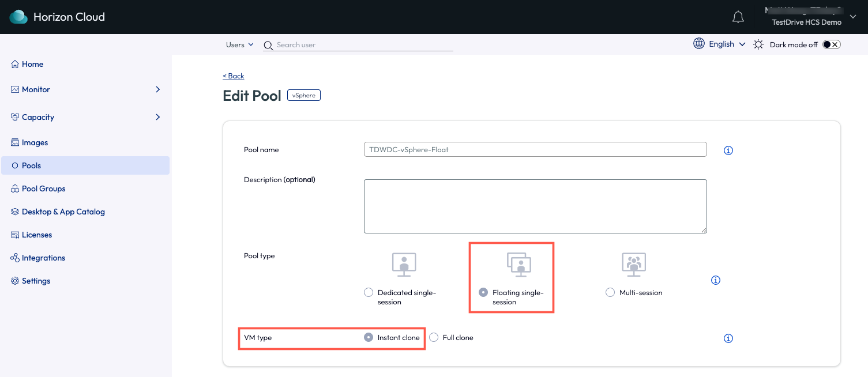Click the Pool type info icon
Image resolution: width=868 pixels, height=377 pixels.
click(716, 280)
